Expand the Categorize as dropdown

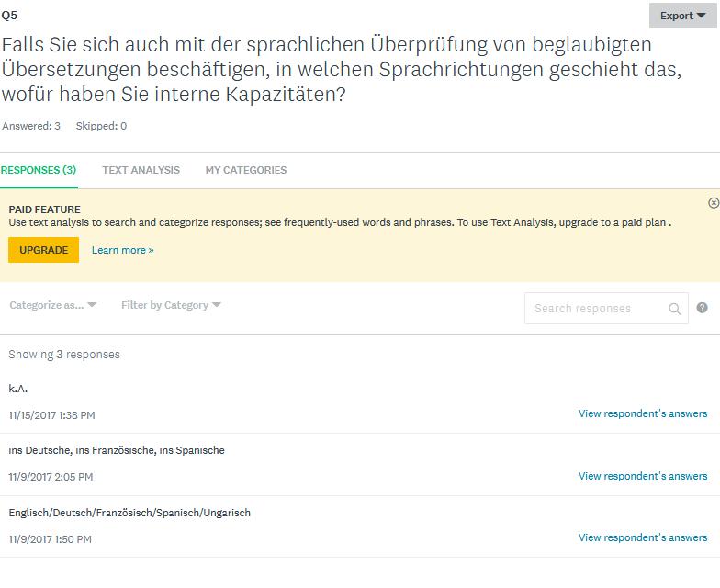(x=52, y=305)
